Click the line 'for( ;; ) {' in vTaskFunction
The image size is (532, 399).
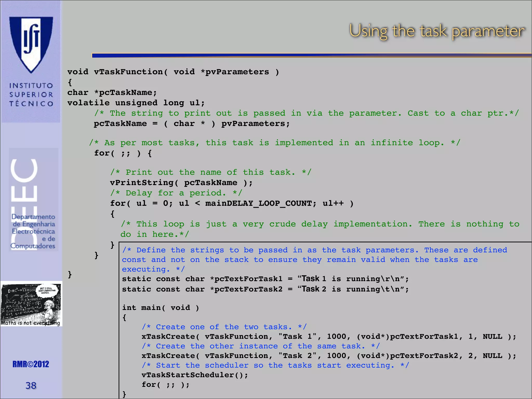coord(123,153)
